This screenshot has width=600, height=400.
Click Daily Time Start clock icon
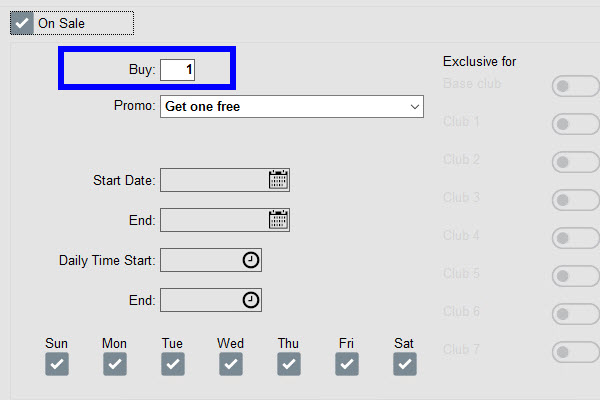pos(250,260)
